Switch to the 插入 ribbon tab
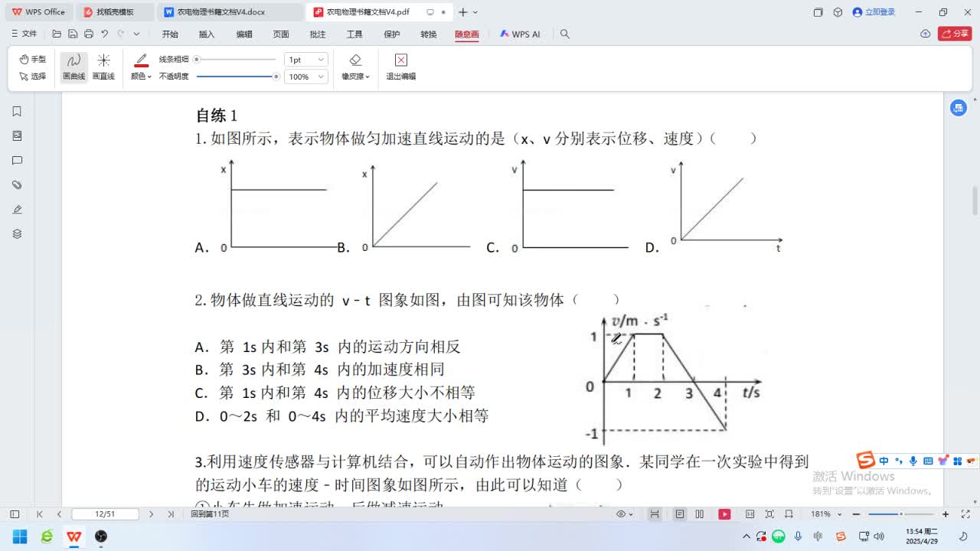This screenshot has width=980, height=551. click(207, 34)
